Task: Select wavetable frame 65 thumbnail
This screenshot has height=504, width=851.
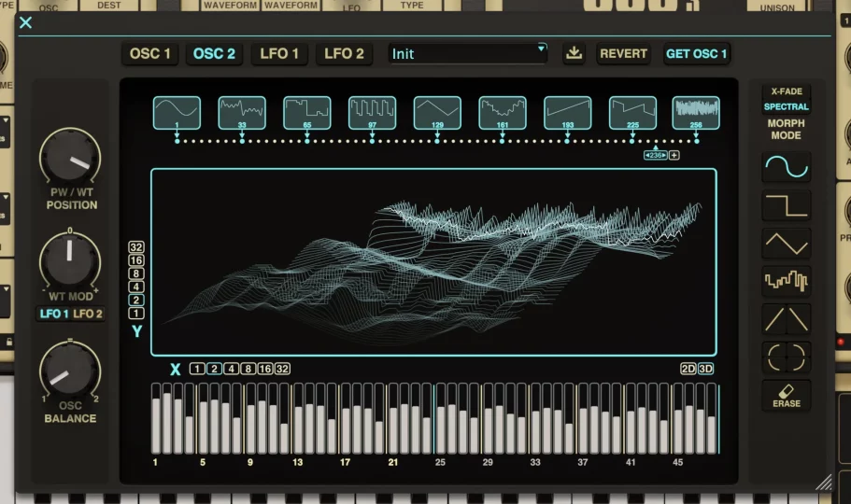Action: 307,113
